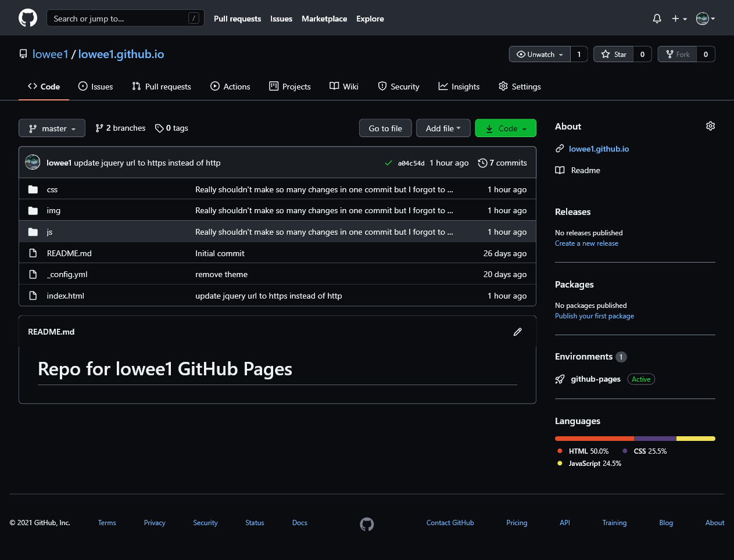
Task: Open the plus create-new menu
Action: pyautogui.click(x=679, y=19)
